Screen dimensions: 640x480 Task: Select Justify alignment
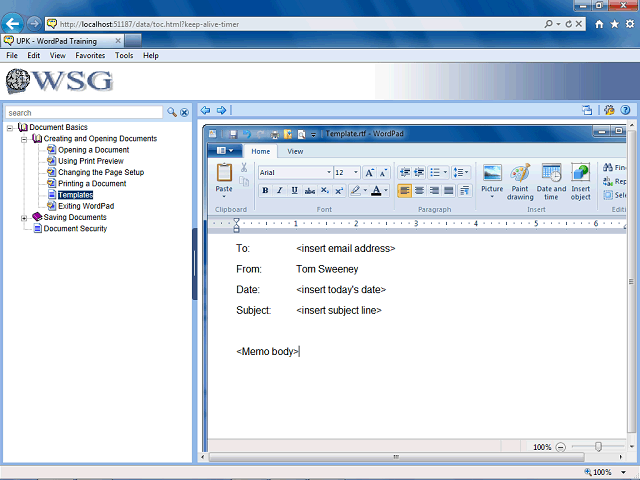(x=449, y=191)
